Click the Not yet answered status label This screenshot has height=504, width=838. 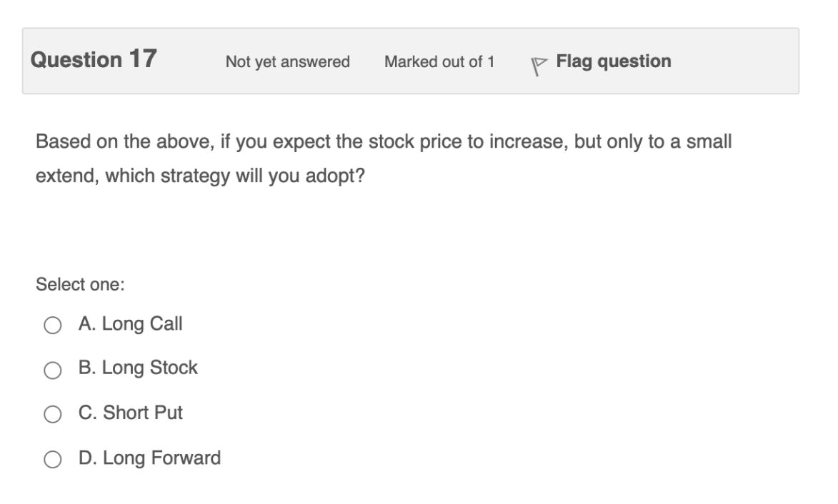click(x=287, y=63)
